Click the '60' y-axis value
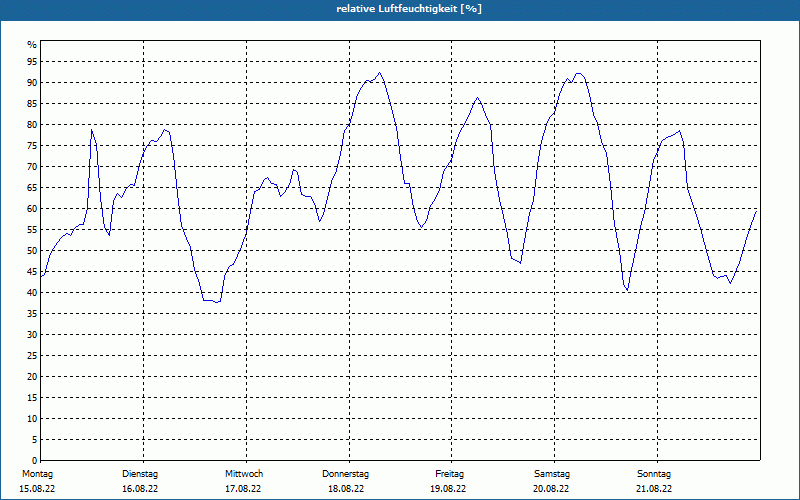Screen dimensions: 800x500 (32, 209)
